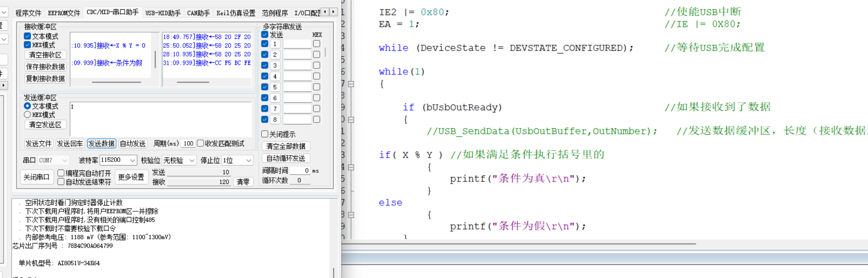Click 清空全部数据 button

286,146
